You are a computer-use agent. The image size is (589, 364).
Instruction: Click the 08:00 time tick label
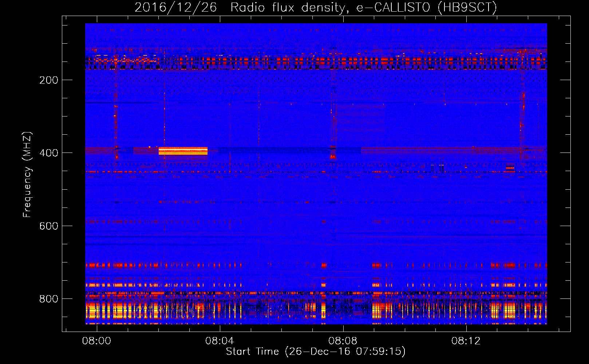point(96,341)
